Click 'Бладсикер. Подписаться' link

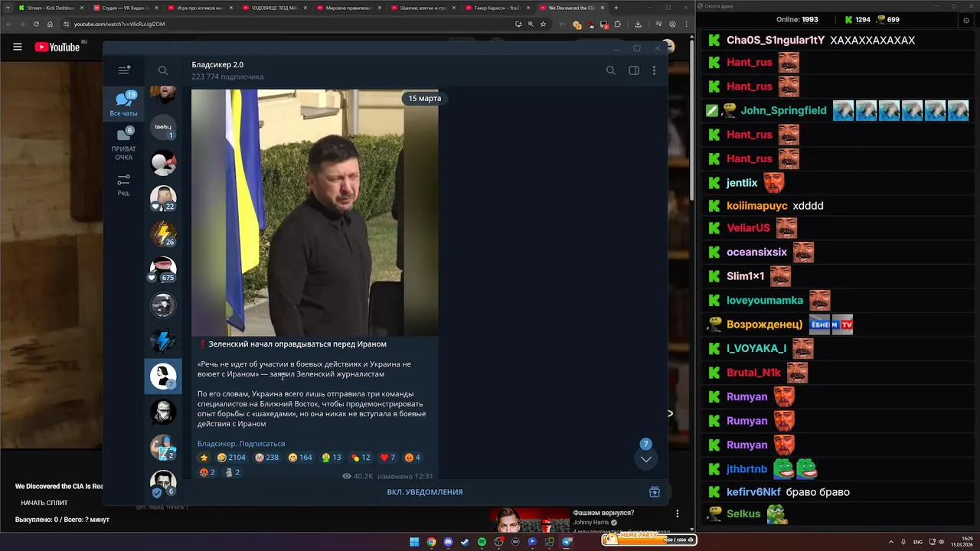[x=241, y=444]
